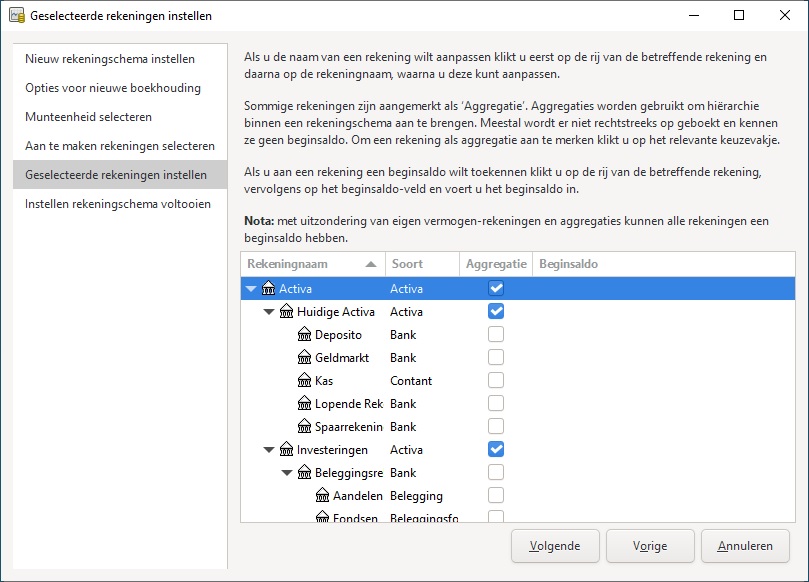The width and height of the screenshot is (809, 582).
Task: Click the account icon next to Aandelen
Action: click(x=322, y=496)
